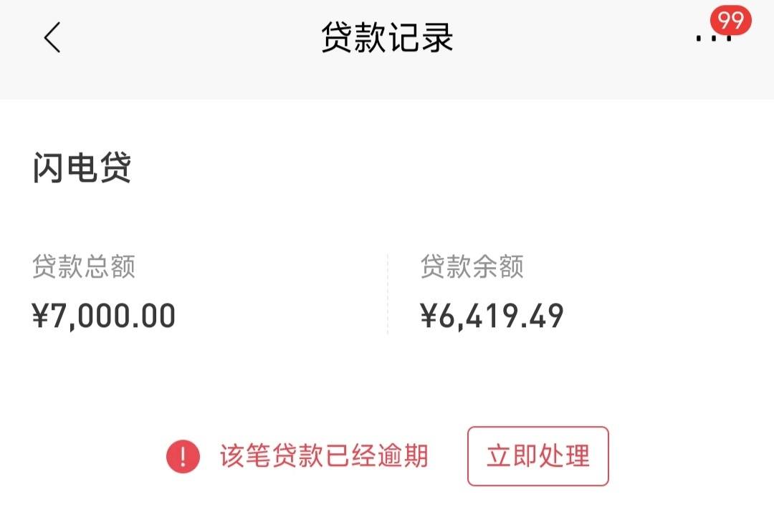Tap the 该笔贷款已经逾期 overdue notice text

pyautogui.click(x=324, y=455)
